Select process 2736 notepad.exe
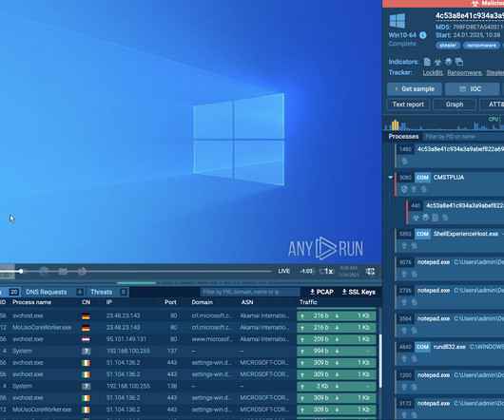Screen dimensions: 504x420 click(x=450, y=296)
